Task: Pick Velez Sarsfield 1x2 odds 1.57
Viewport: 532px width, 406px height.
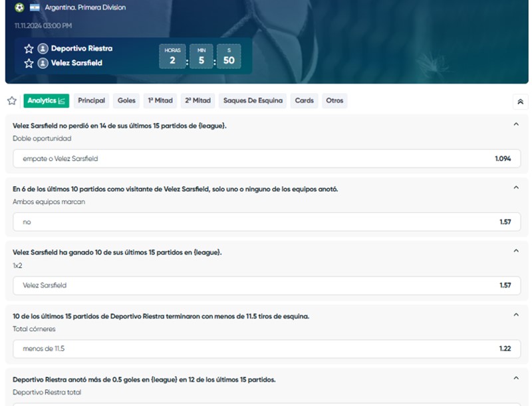Action: click(x=267, y=285)
